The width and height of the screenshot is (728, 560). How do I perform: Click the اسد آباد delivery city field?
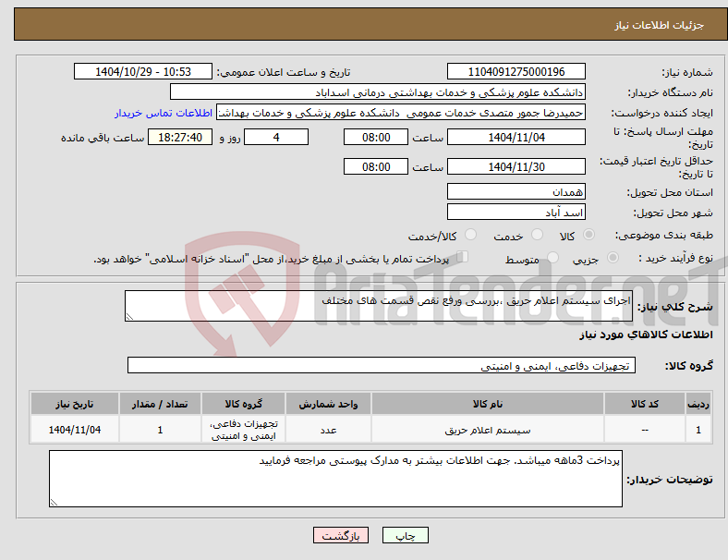click(516, 213)
